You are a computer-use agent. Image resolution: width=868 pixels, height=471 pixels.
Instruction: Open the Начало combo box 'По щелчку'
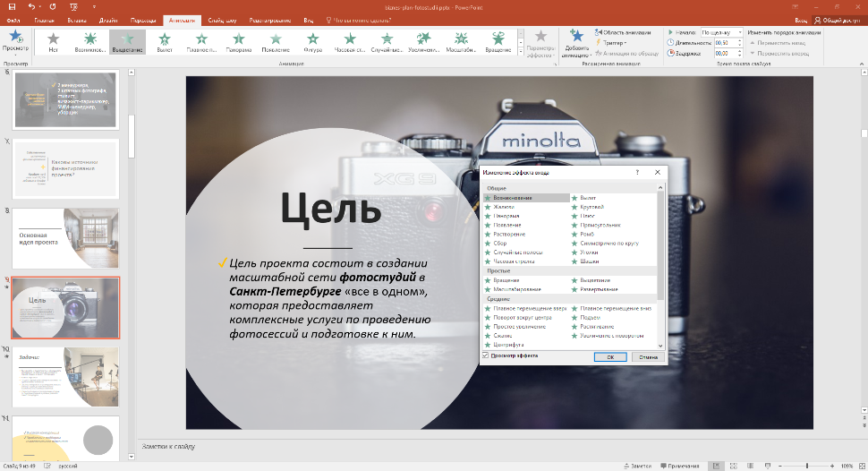tap(722, 33)
